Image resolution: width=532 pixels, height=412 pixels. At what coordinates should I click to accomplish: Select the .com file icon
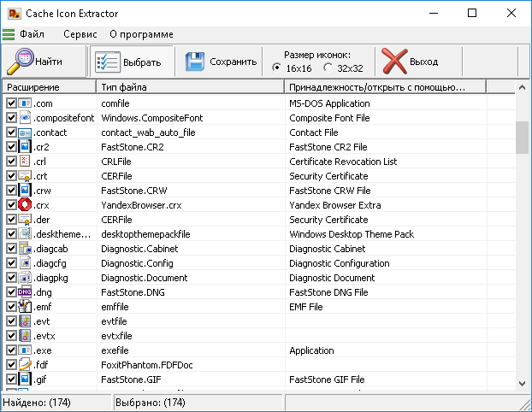coord(25,103)
